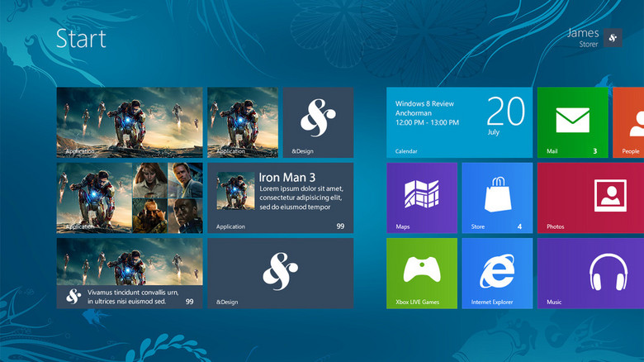Click ampersand icon beside the Vivamus tincidunt text
The image size is (644, 362).
(x=73, y=296)
